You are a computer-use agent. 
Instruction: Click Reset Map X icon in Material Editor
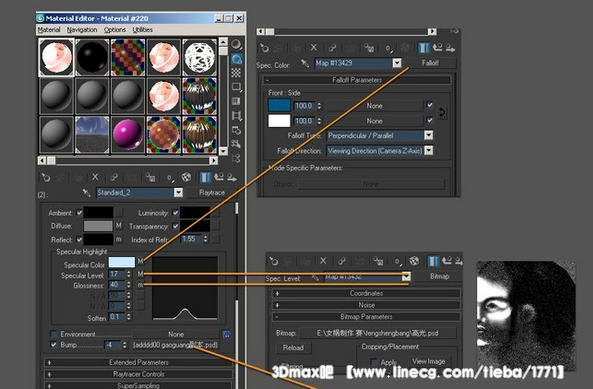[x=95, y=177]
